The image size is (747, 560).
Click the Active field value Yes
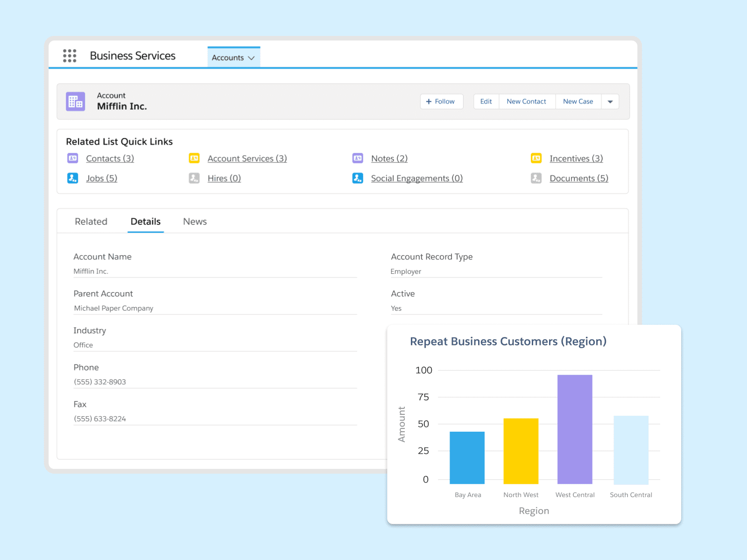click(x=396, y=308)
